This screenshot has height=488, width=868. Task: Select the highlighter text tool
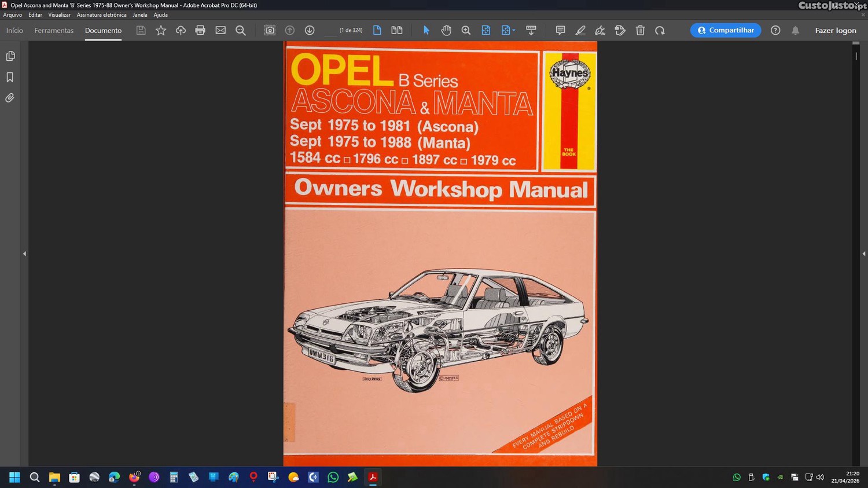tap(580, 31)
